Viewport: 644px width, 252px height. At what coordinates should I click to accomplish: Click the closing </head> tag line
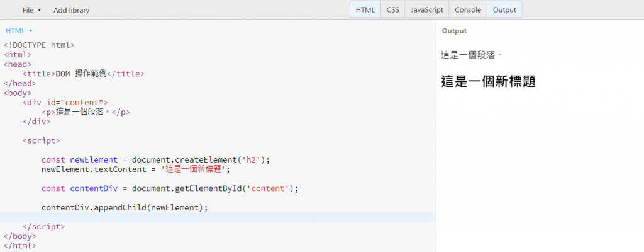[x=19, y=84]
